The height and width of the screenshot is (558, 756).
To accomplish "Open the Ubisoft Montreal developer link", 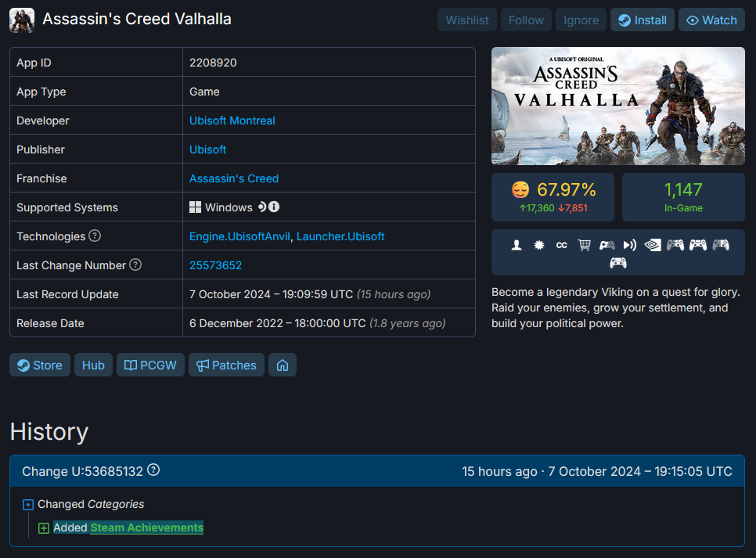I will pos(232,121).
